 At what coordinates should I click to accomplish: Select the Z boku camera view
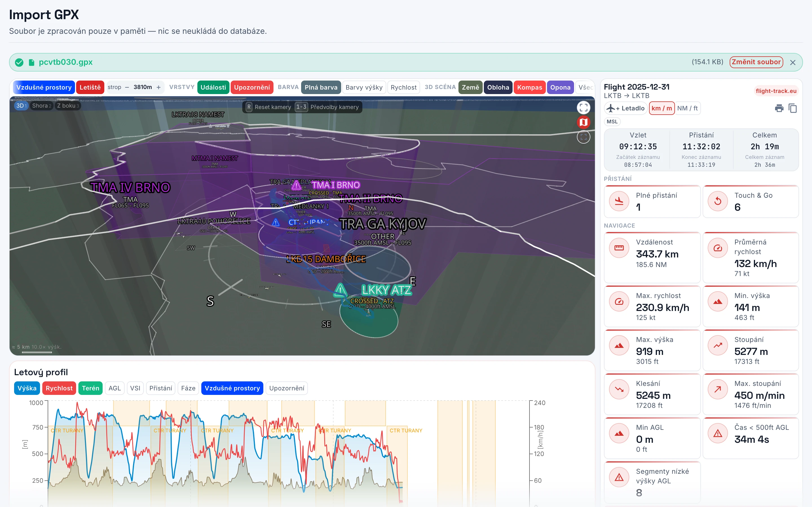[x=68, y=106]
